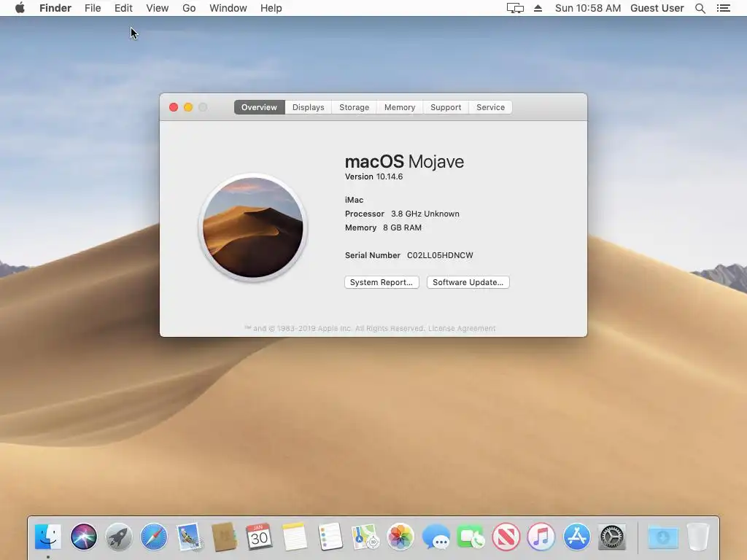Open the Support tab
This screenshot has width=747, height=560.
pyautogui.click(x=446, y=107)
